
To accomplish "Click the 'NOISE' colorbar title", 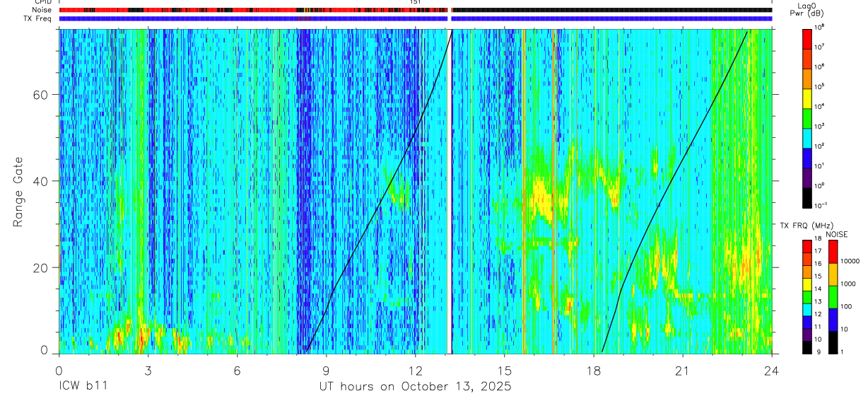I will pos(837,233).
